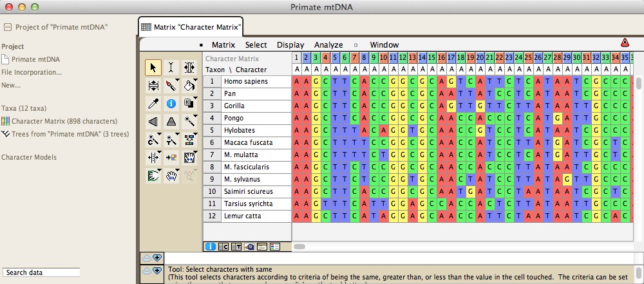Click the blue info tool in palette
The width and height of the screenshot is (644, 284).
pos(171,103)
